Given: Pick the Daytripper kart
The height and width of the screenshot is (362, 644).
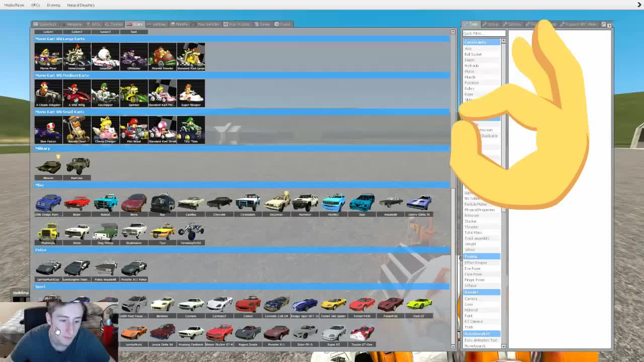Looking at the screenshot, I should coord(105,94).
